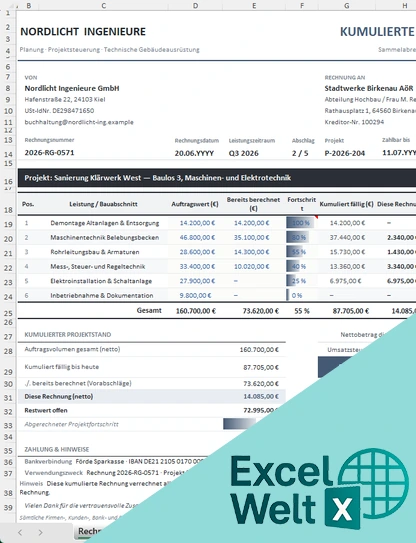
Task: Select 'Maschinentechnik Belebungsbecken' cell
Action: tap(105, 238)
